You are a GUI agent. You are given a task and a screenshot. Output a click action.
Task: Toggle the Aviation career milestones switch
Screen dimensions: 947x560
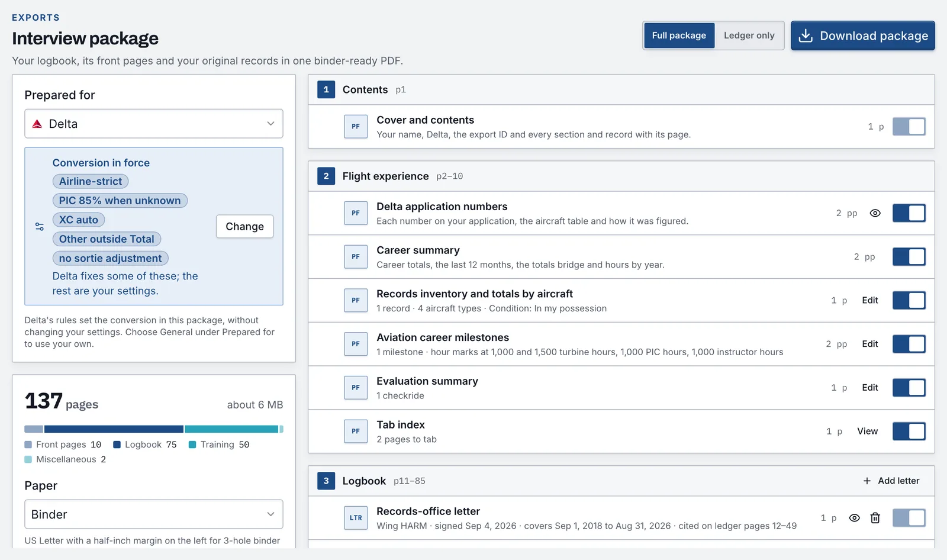coord(909,344)
